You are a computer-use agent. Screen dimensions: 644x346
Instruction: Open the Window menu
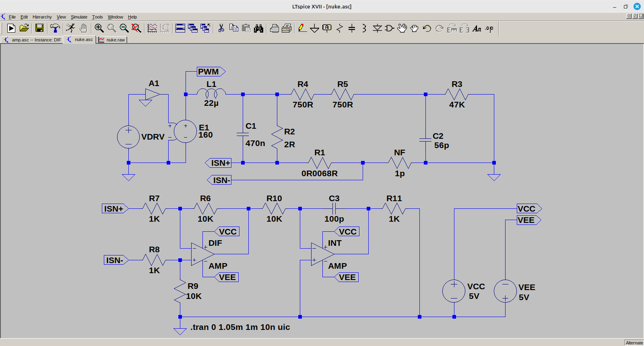point(116,17)
